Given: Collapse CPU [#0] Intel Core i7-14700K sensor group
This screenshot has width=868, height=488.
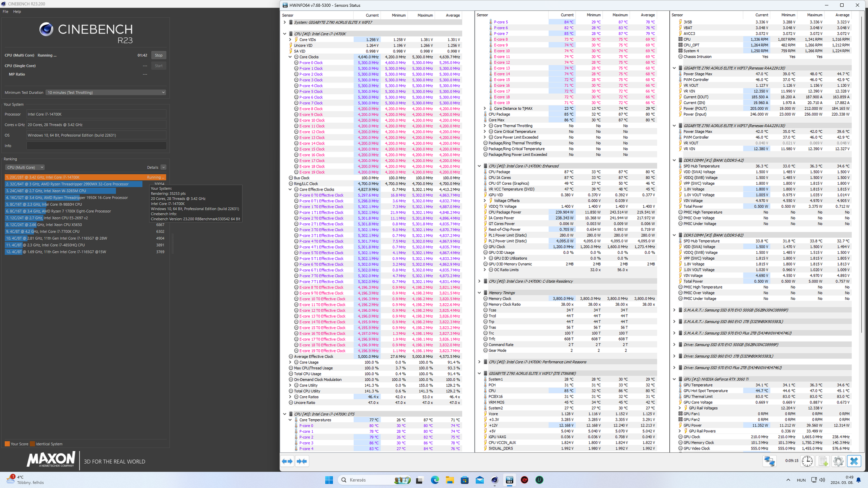Looking at the screenshot, I should tap(285, 34).
